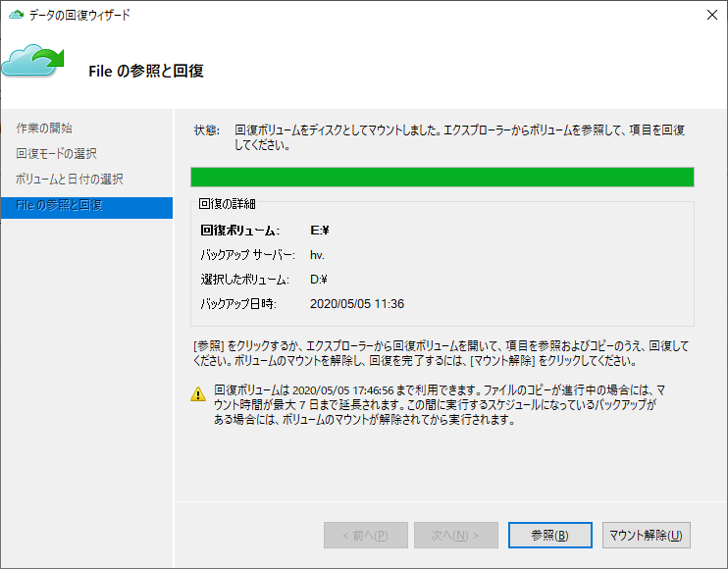Click the small cloud icon in title bar
Image resolution: width=728 pixels, height=569 pixels.
point(17,15)
